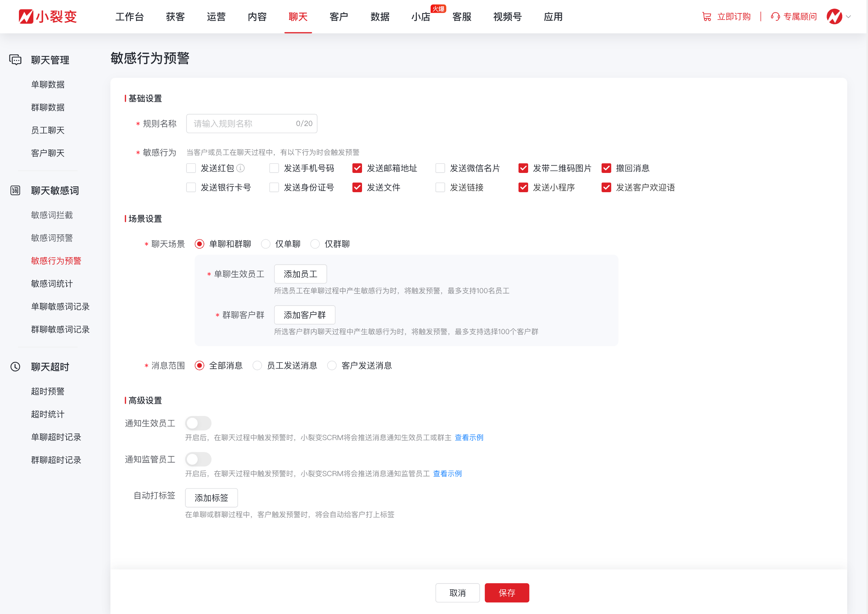Select the 仅单聊 radio option
The image size is (868, 614).
[265, 244]
